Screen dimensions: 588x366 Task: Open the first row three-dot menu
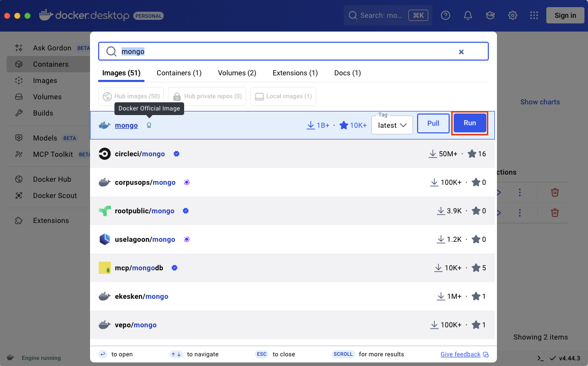[520, 192]
